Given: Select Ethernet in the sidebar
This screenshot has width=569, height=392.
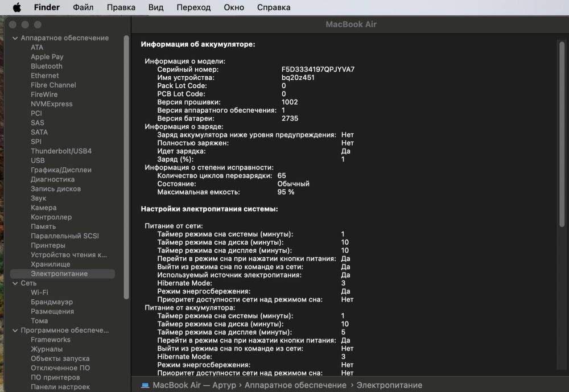Looking at the screenshot, I should [44, 76].
